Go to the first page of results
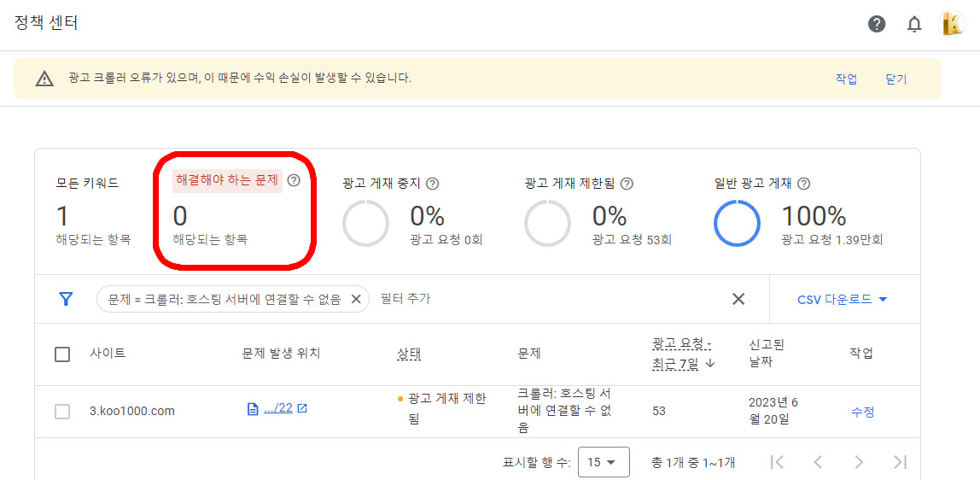Image resolution: width=980 pixels, height=480 pixels. coord(777,462)
